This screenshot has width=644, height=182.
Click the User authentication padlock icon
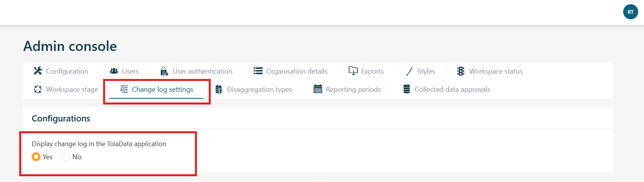pos(164,71)
